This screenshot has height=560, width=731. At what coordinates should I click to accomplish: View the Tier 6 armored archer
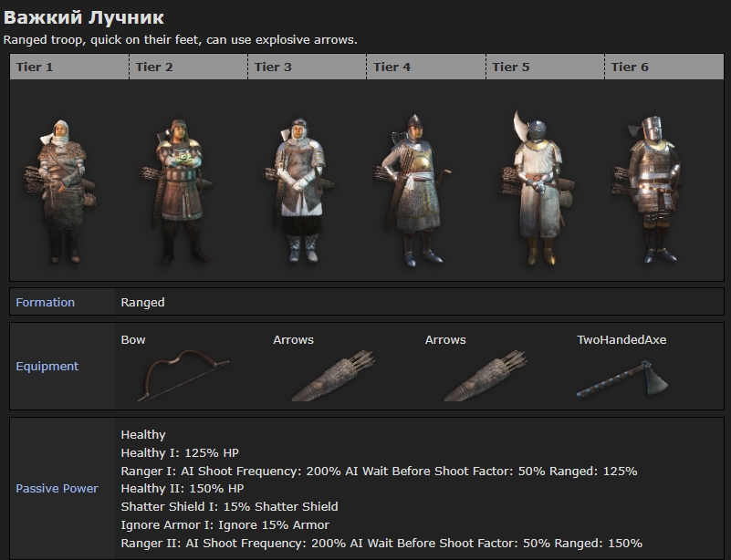pyautogui.click(x=653, y=190)
